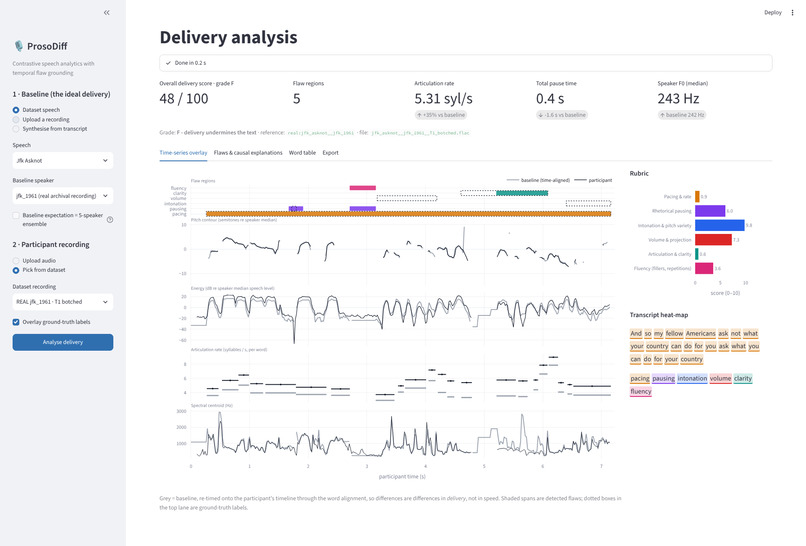Click the Articulation & clarity rubric bar
The width and height of the screenshot is (806, 546).
697,254
